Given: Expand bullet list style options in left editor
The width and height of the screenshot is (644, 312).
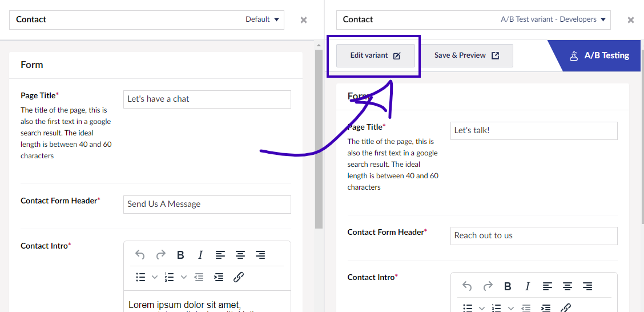Looking at the screenshot, I should [x=155, y=277].
